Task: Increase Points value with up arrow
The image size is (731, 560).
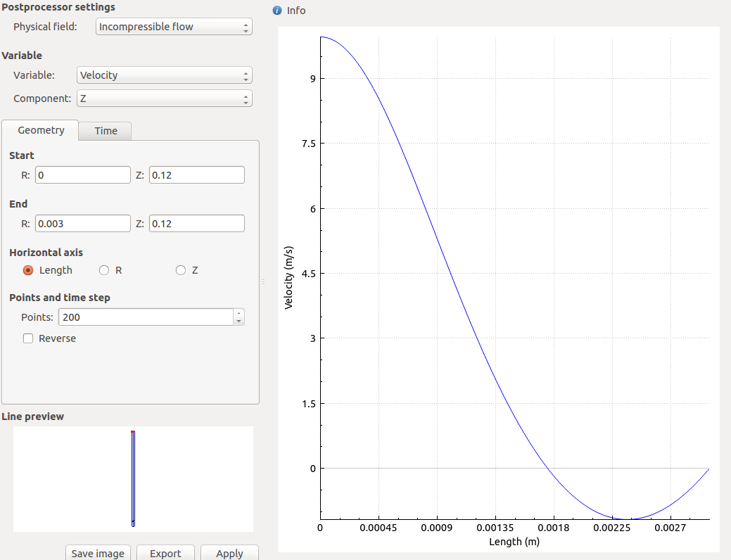Action: pos(239,313)
